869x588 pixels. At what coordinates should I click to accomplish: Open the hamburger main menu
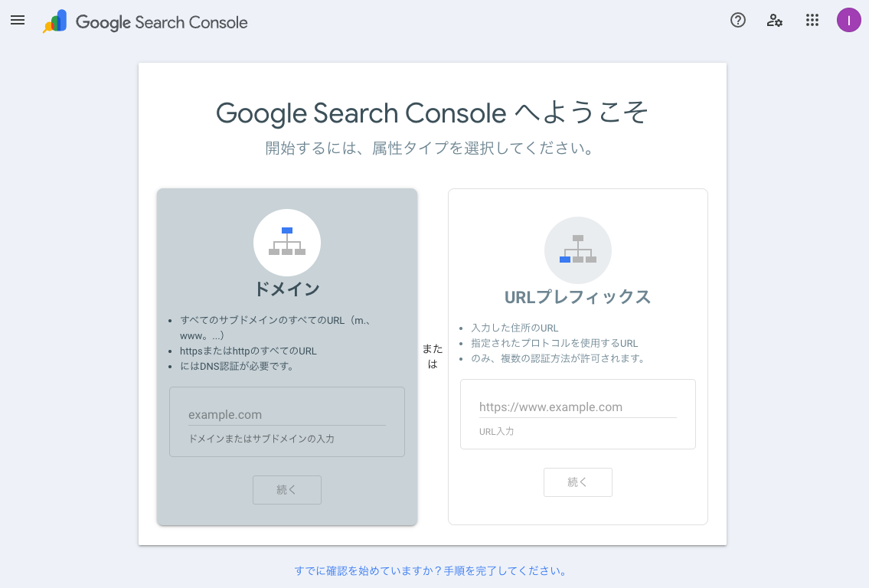tap(18, 21)
